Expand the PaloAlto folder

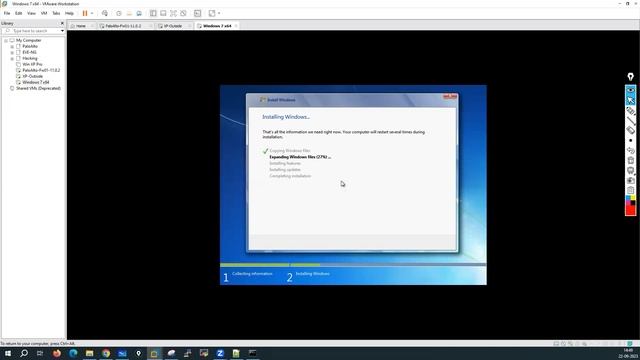tap(12, 47)
